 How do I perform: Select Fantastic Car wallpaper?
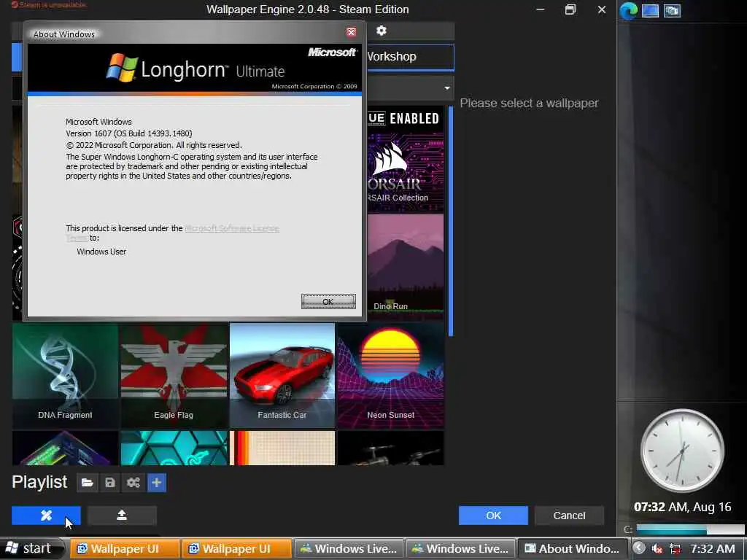click(x=282, y=376)
